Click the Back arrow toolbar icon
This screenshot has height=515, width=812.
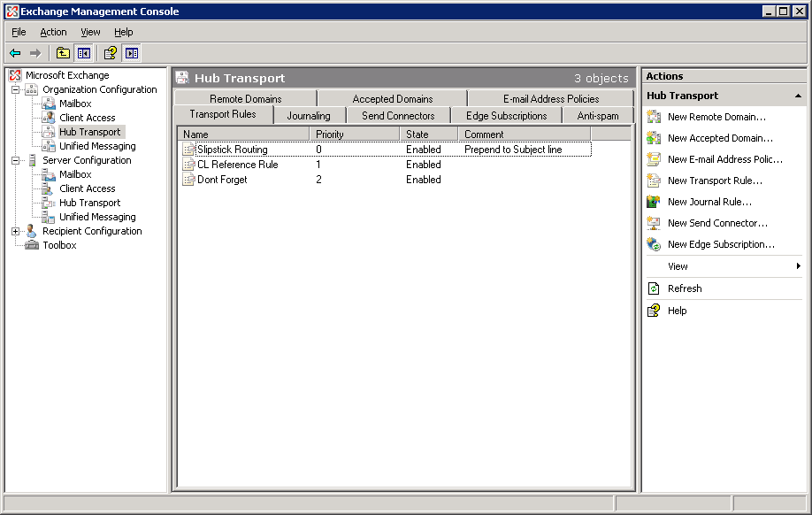coord(15,53)
